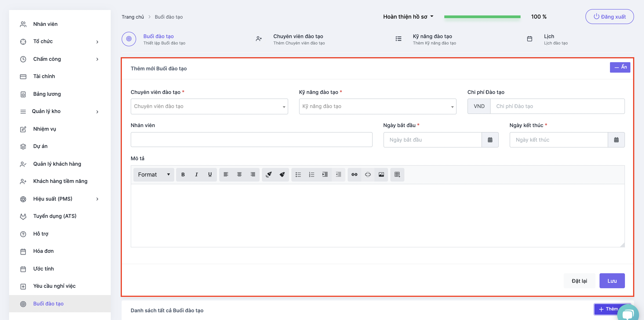Open Khách hàng tiềm năng menu item
644x320 pixels.
(x=60, y=181)
